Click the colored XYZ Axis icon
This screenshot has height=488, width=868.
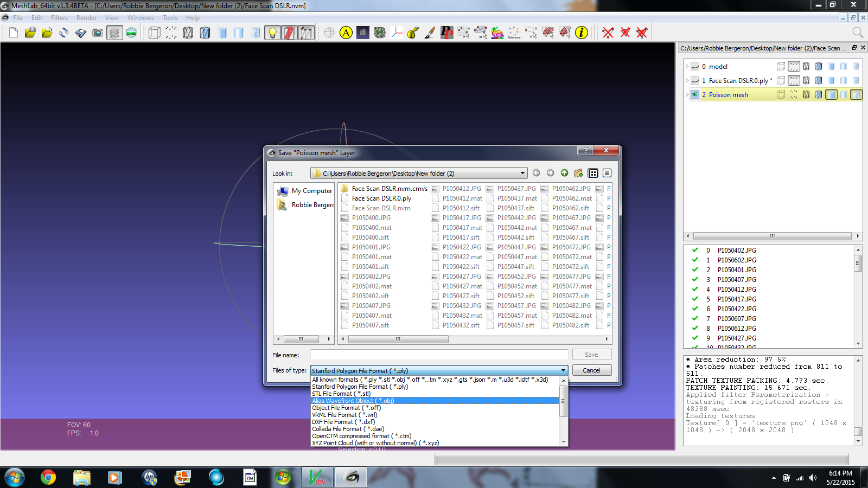[x=397, y=33]
